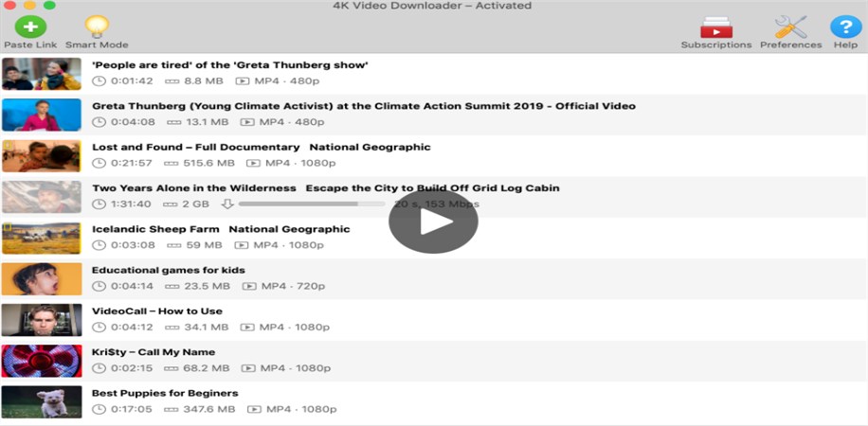
Task: Select Best Puppies for Beginers thumbnail
Action: [42, 401]
